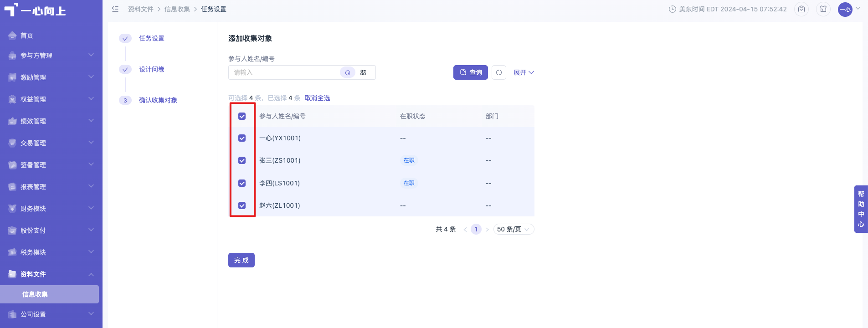
Task: Click the 交易管理 sidebar icon
Action: coord(12,143)
